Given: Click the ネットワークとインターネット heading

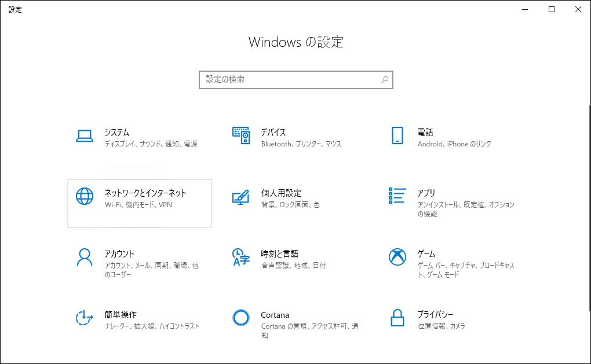Looking at the screenshot, I should [145, 193].
